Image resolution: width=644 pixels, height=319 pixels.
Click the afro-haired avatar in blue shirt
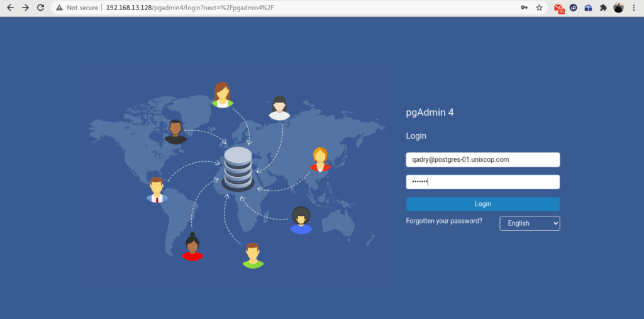point(301,220)
